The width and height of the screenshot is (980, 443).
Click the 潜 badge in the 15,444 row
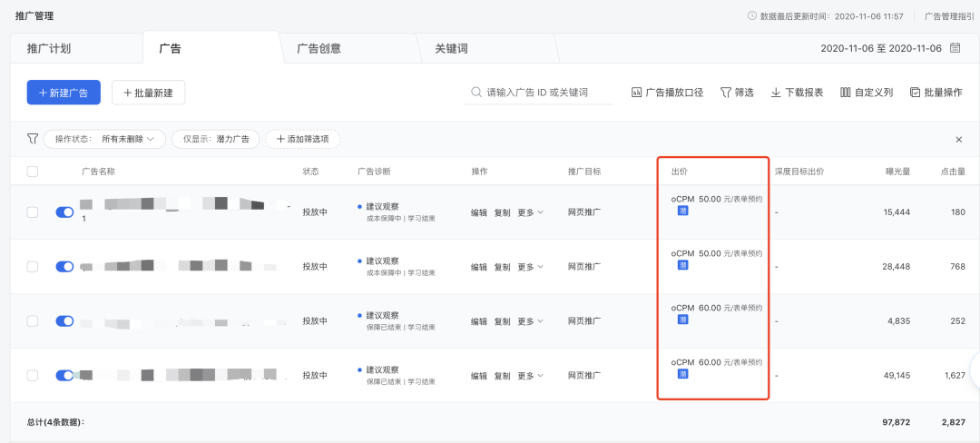(x=683, y=211)
